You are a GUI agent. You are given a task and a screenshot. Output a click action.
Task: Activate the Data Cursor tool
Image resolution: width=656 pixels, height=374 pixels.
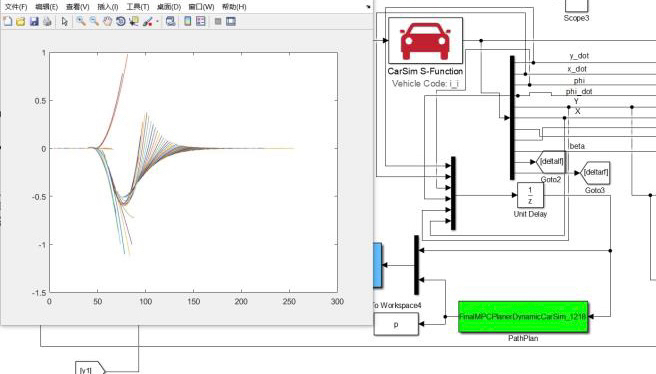(x=134, y=21)
